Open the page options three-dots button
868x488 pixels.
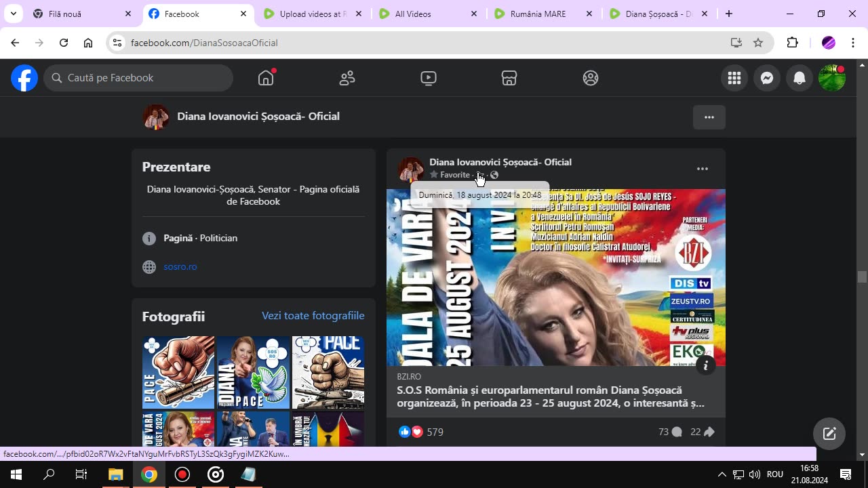[709, 117]
